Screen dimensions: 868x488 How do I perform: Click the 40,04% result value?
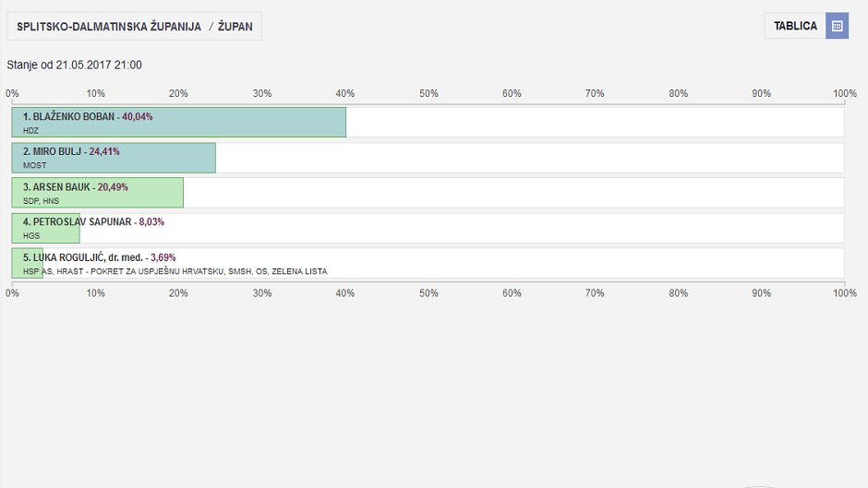(138, 117)
